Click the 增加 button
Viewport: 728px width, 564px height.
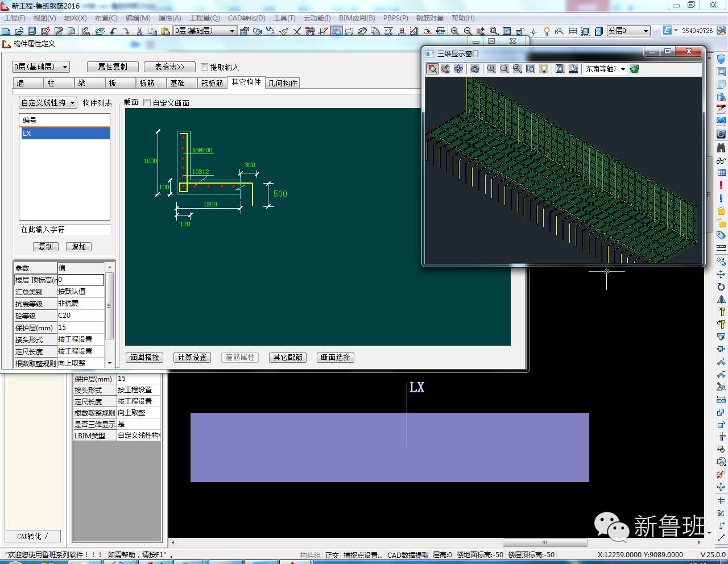point(78,247)
